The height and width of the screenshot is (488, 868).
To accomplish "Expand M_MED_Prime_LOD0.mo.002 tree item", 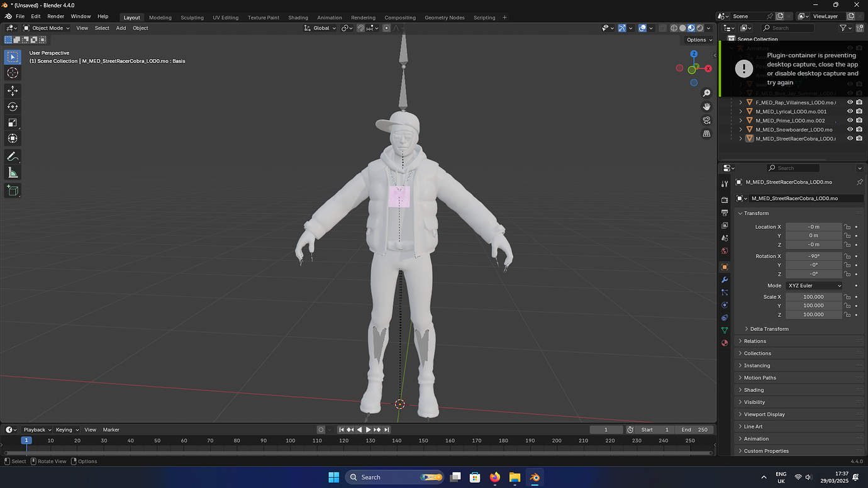I will 740,121.
